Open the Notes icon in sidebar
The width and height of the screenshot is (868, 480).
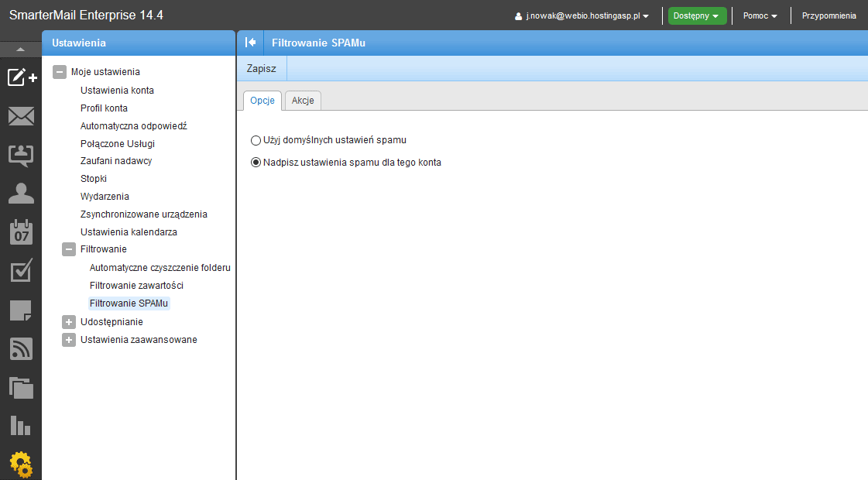tap(21, 310)
